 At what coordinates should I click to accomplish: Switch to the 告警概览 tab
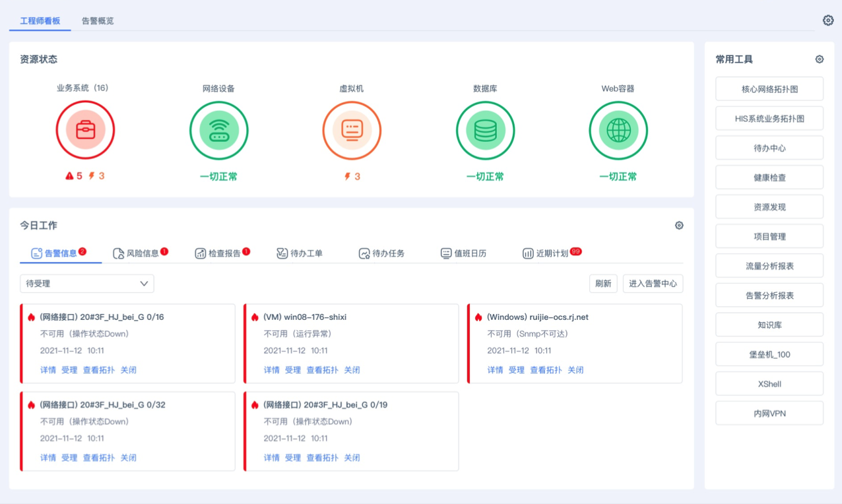coord(96,20)
